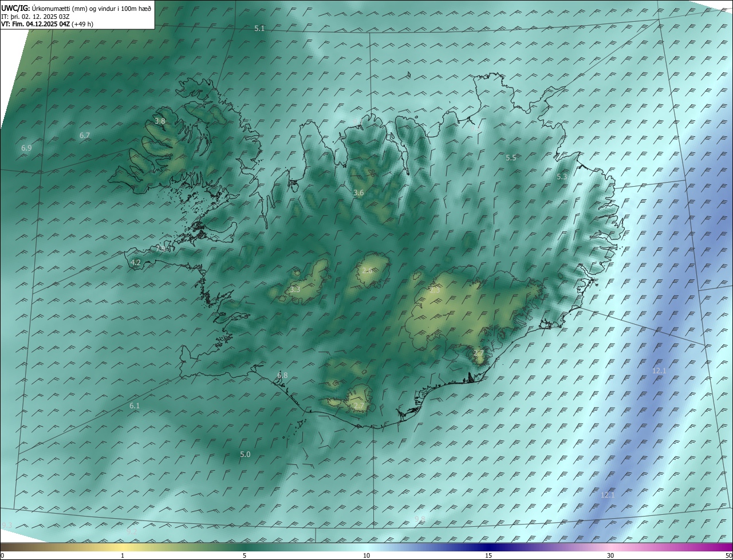Screen dimensions: 733x560
Task: Click the title 'Úrkomumætti (mm) og vindur' line
Action: (x=77, y=8)
